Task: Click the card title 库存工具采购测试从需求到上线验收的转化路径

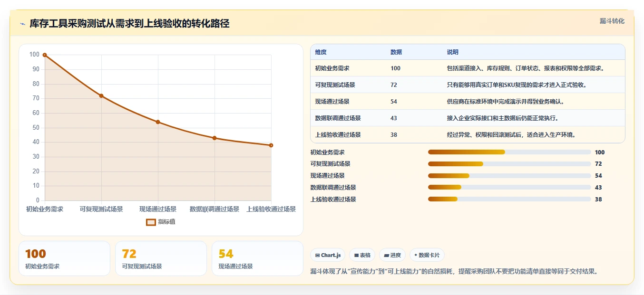Action: pyautogui.click(x=129, y=24)
